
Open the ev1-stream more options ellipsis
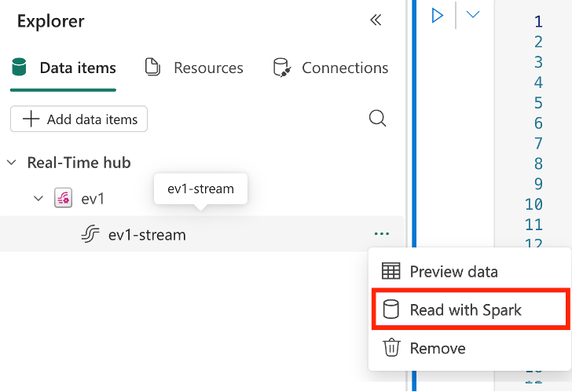pyautogui.click(x=382, y=234)
